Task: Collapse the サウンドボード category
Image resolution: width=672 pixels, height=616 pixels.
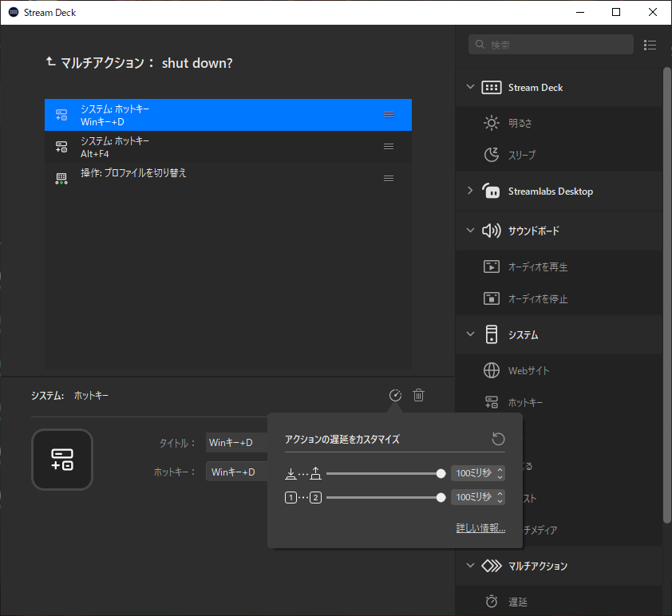Action: [x=470, y=231]
